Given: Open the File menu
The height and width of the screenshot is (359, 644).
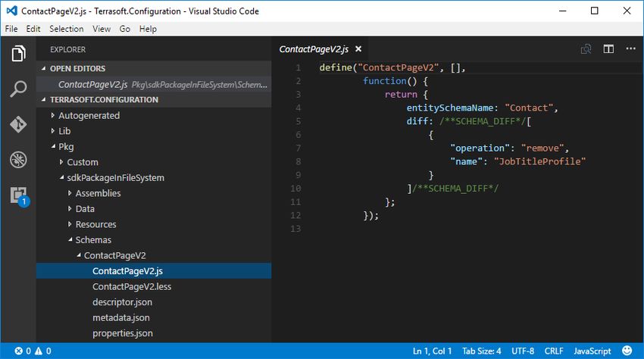Looking at the screenshot, I should click(x=11, y=29).
